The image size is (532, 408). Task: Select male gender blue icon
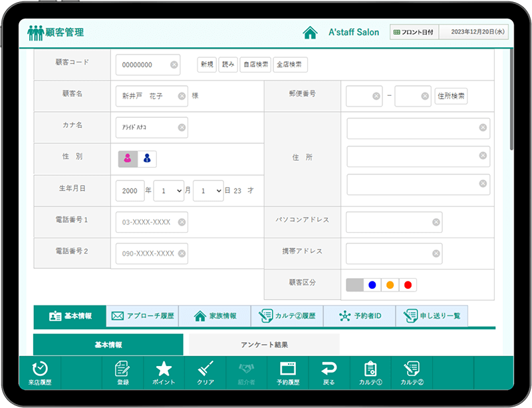click(x=147, y=158)
